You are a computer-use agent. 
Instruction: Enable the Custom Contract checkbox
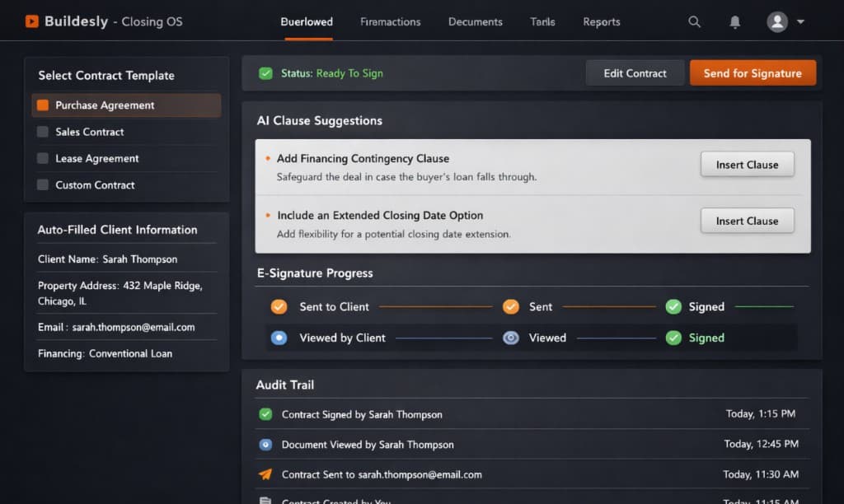tap(43, 184)
